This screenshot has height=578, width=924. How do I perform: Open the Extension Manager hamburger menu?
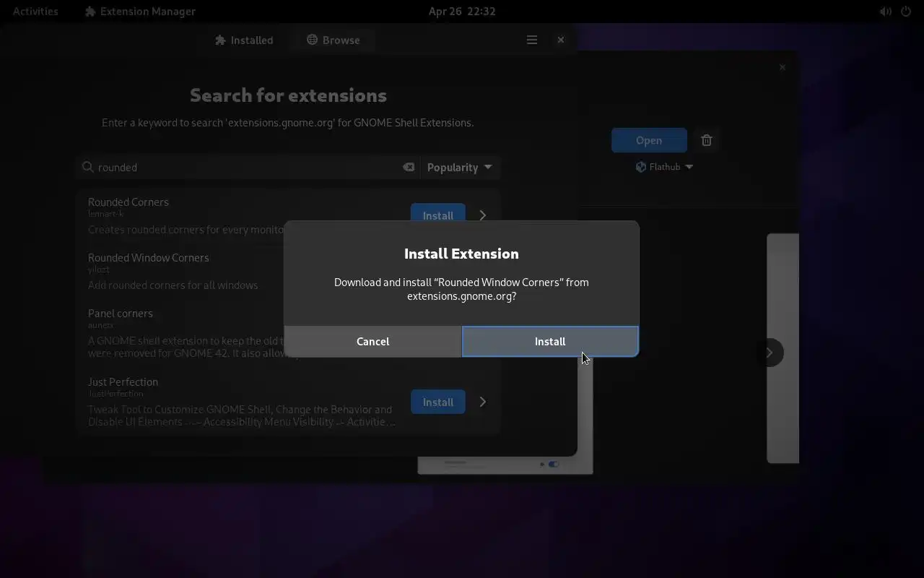coord(532,40)
